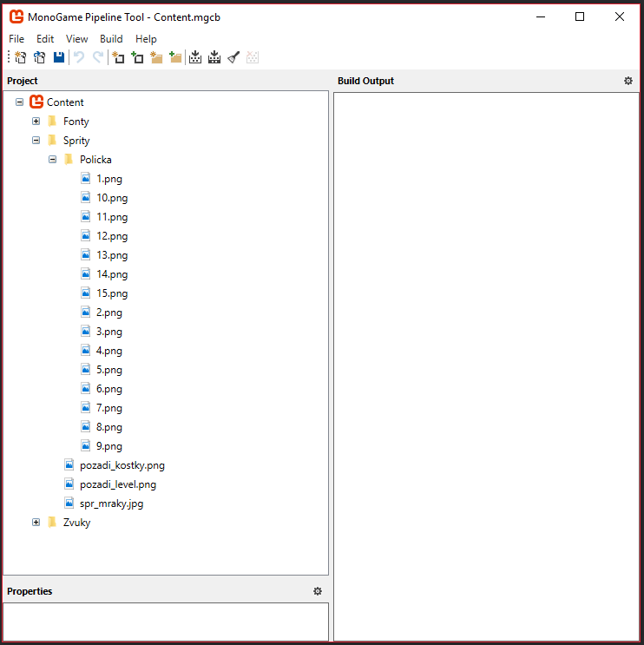Click the New Folder toolbar icon
644x645 pixels.
point(156,57)
